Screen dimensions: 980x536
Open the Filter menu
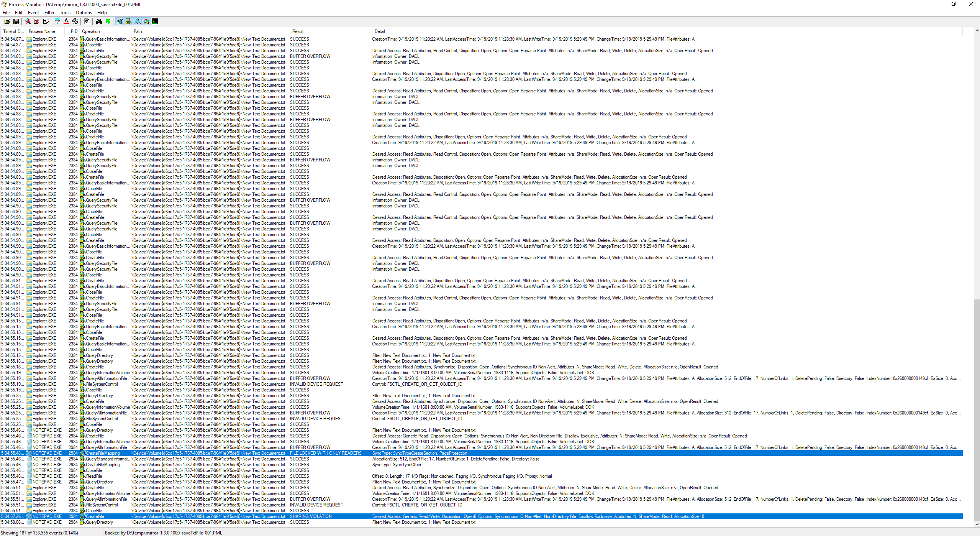click(49, 12)
